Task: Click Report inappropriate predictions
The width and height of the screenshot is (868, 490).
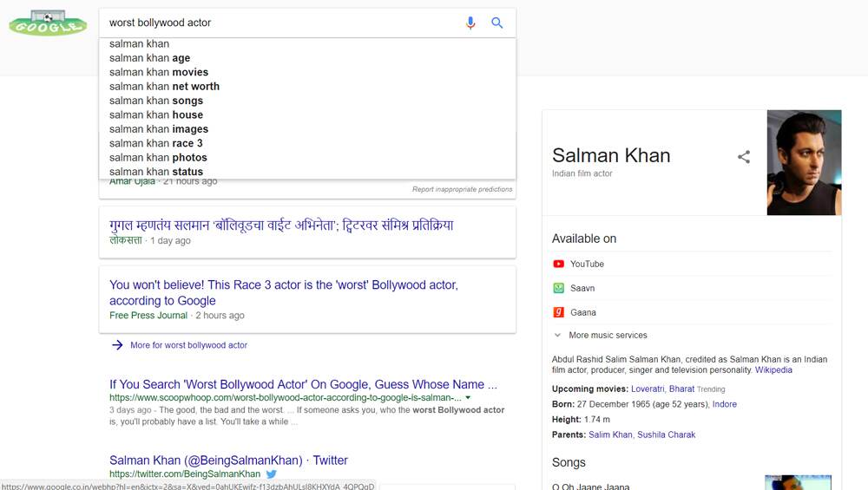Action: [463, 189]
